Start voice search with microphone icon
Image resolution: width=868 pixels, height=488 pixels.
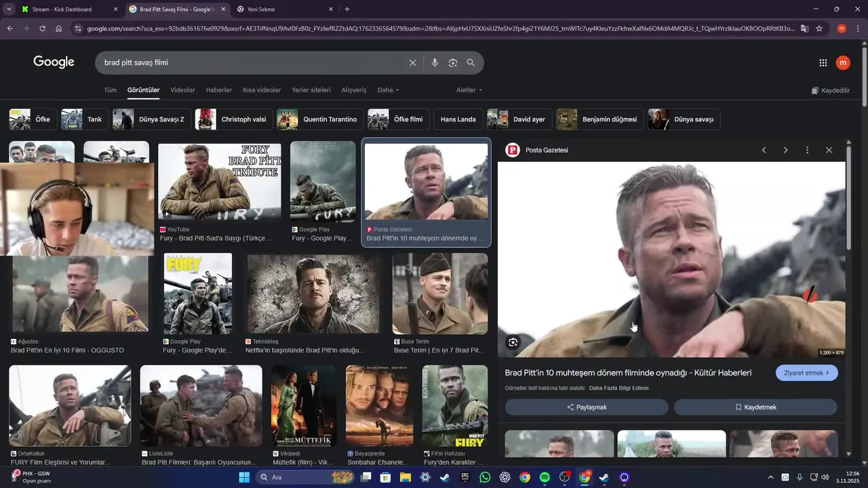coord(435,62)
